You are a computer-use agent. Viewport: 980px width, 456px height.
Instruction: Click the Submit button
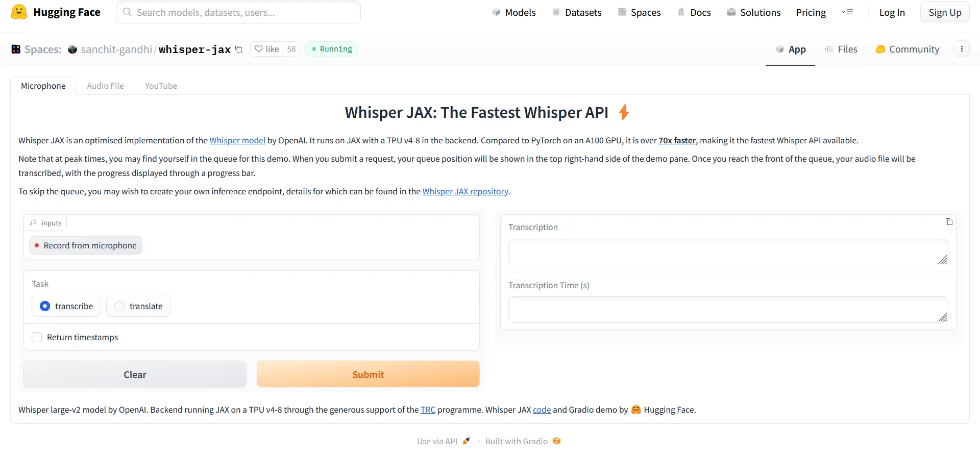tap(368, 374)
